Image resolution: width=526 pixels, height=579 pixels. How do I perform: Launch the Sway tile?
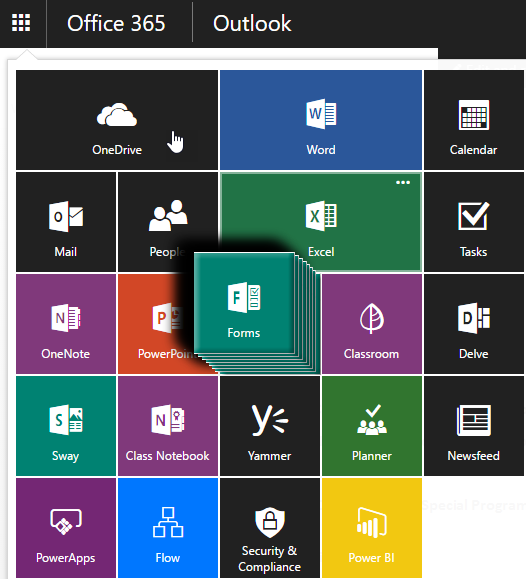coord(66,426)
